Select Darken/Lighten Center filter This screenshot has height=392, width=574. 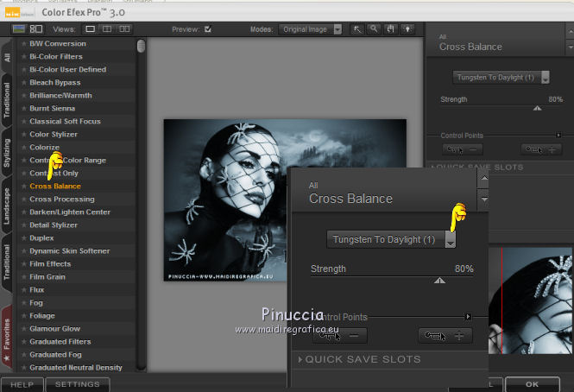tap(70, 212)
